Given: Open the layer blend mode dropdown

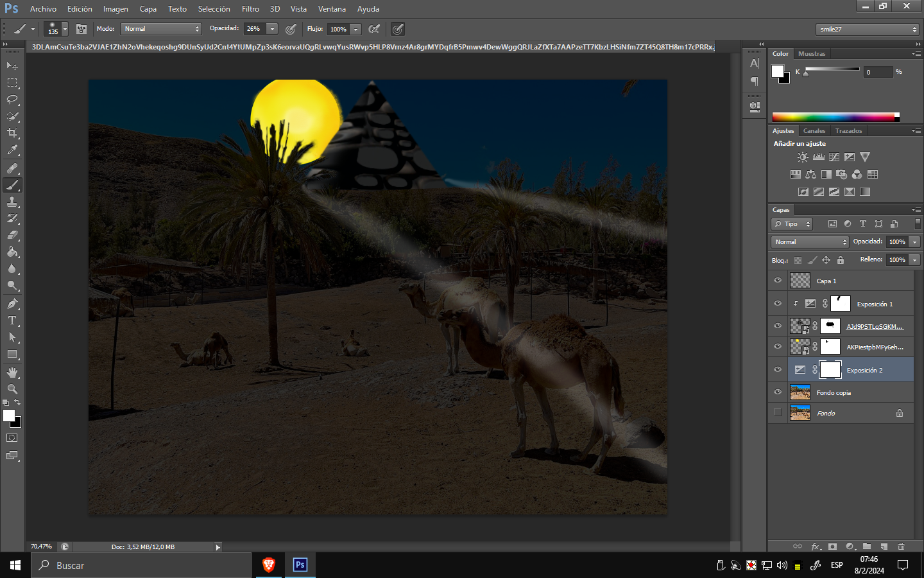Looking at the screenshot, I should click(x=810, y=242).
